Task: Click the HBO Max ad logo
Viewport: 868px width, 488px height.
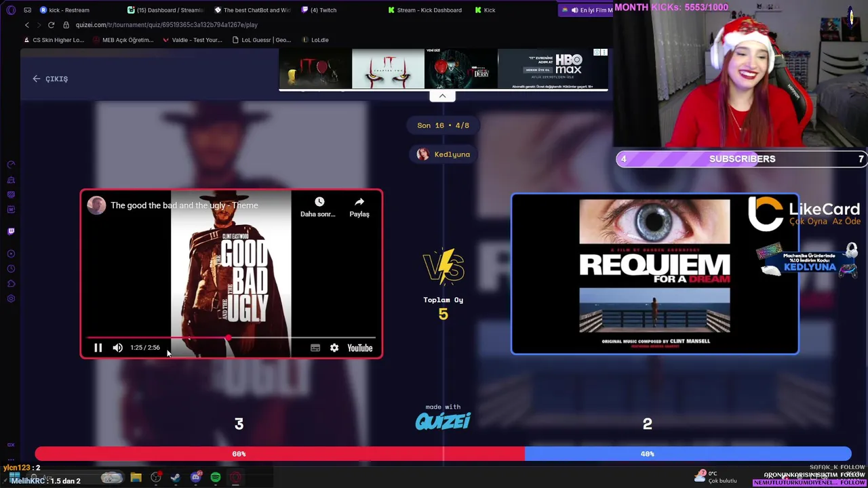Action: click(568, 65)
